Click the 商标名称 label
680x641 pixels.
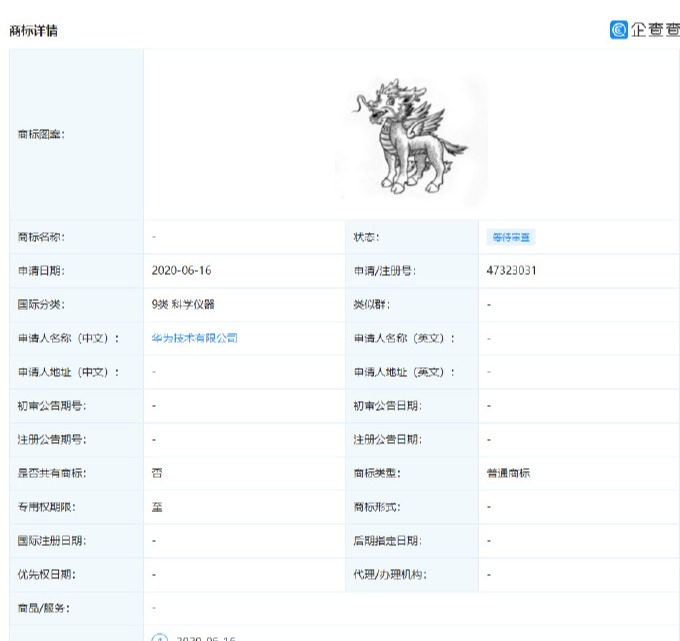point(41,237)
